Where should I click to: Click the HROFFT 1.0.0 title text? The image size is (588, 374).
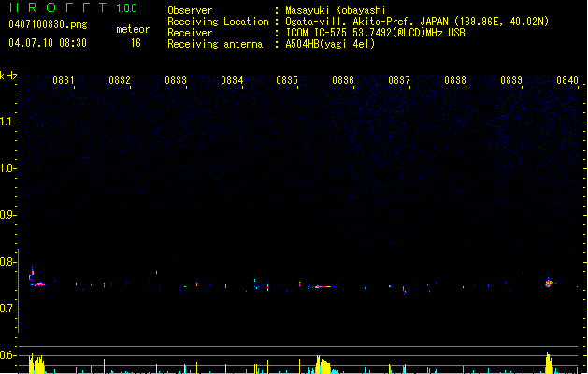point(73,7)
